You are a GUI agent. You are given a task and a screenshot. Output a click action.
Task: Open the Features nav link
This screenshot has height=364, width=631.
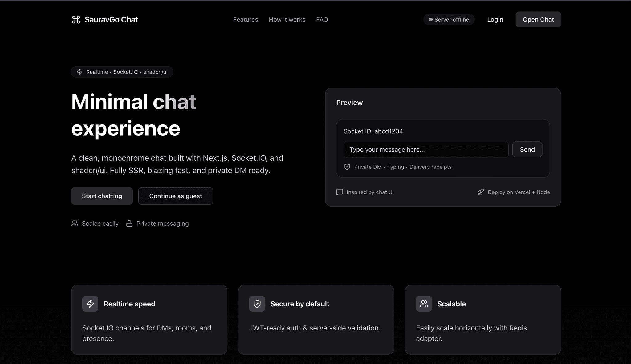point(246,20)
